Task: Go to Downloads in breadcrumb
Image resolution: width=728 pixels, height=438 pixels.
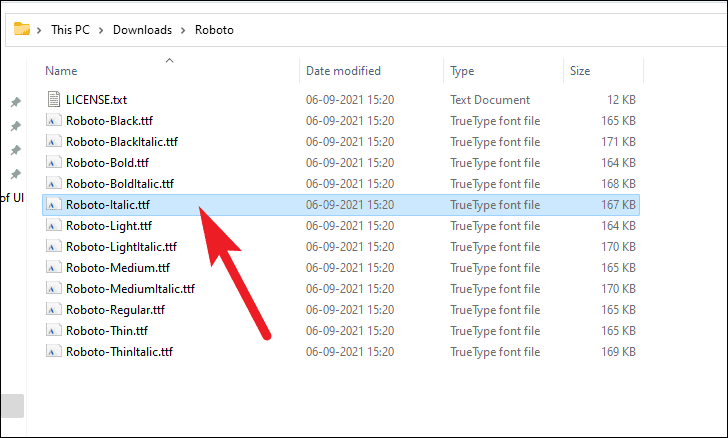Action: [x=142, y=30]
